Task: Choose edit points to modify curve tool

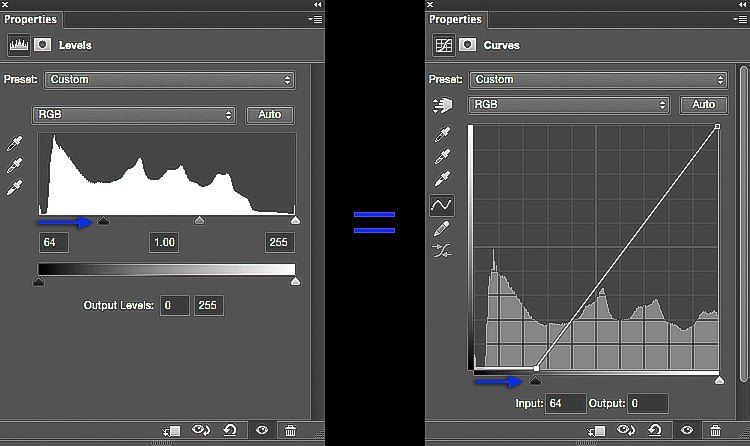Action: click(x=441, y=205)
